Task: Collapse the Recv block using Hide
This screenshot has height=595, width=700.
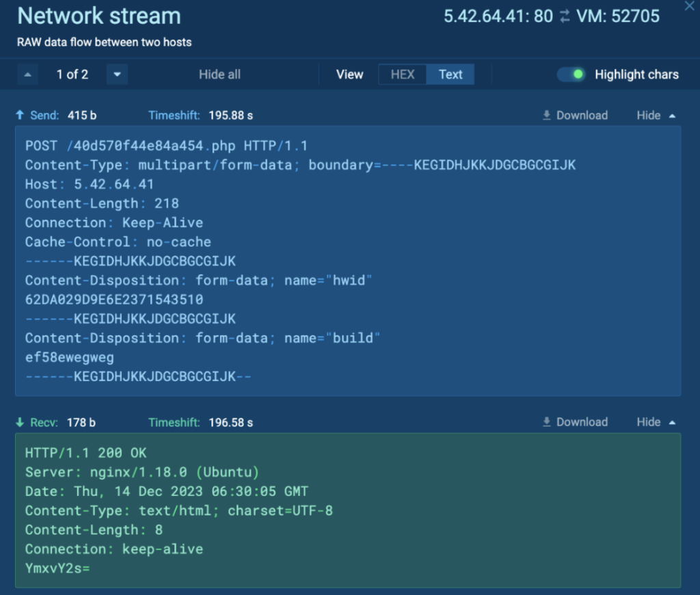Action: point(656,422)
